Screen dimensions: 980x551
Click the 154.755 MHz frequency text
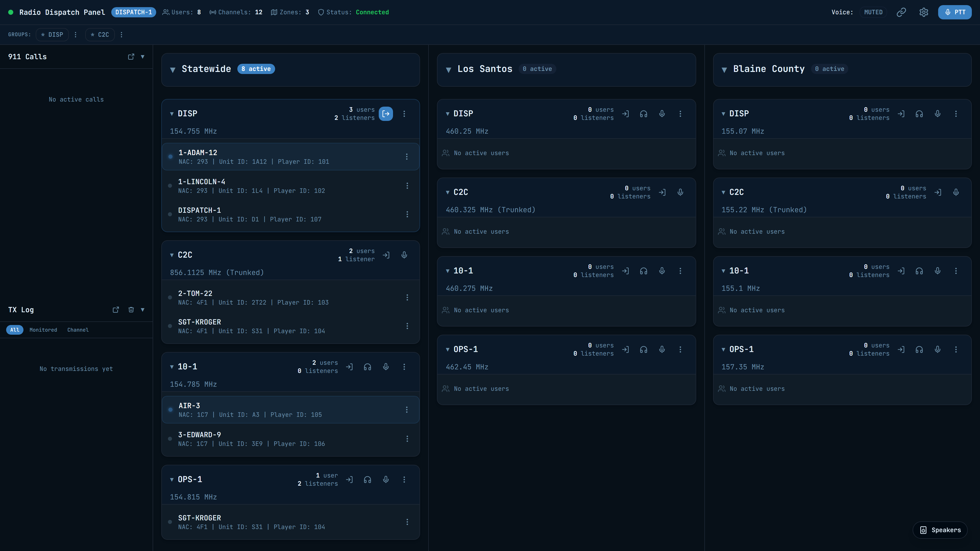point(193,132)
